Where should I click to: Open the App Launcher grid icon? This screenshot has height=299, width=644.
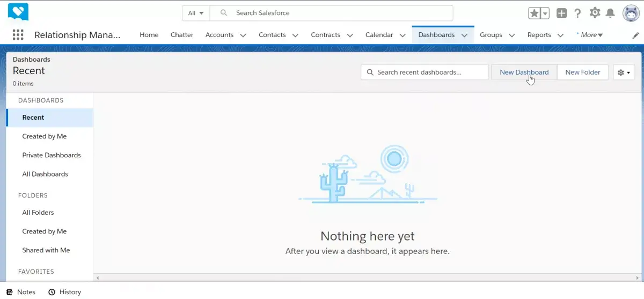[x=18, y=35]
